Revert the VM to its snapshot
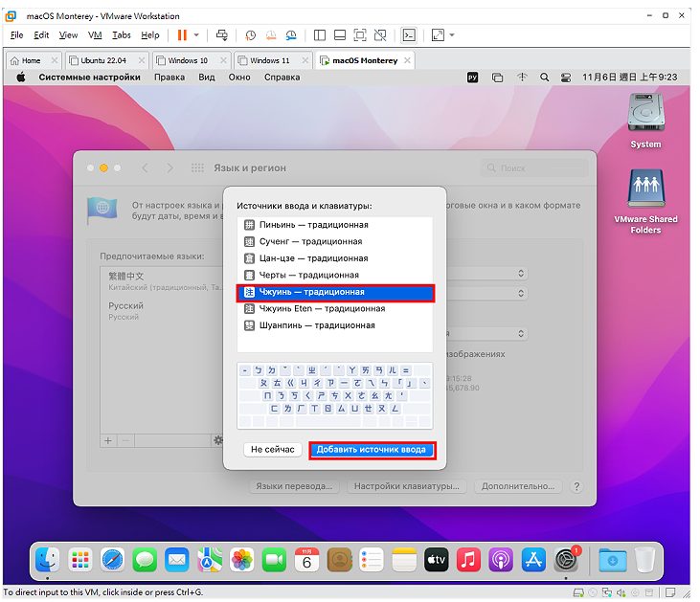 click(x=271, y=35)
